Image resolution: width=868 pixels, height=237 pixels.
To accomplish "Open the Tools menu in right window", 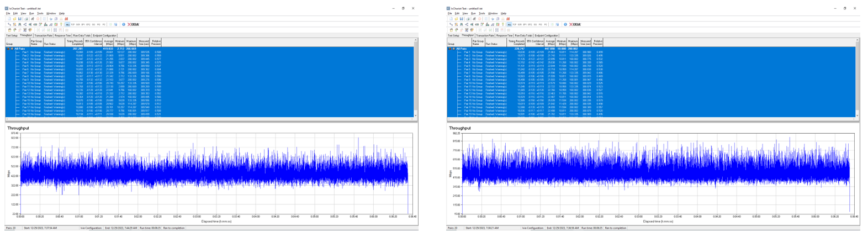I will click(x=482, y=13).
